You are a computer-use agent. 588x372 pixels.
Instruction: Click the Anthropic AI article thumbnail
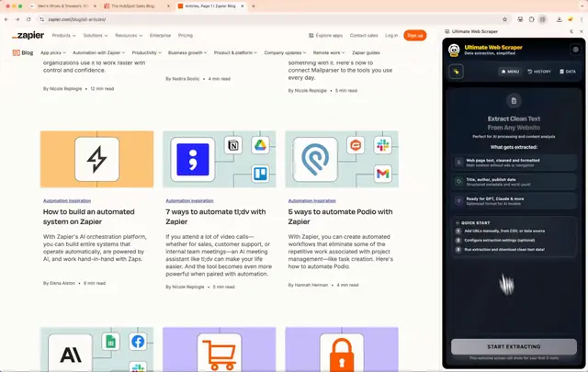96,349
